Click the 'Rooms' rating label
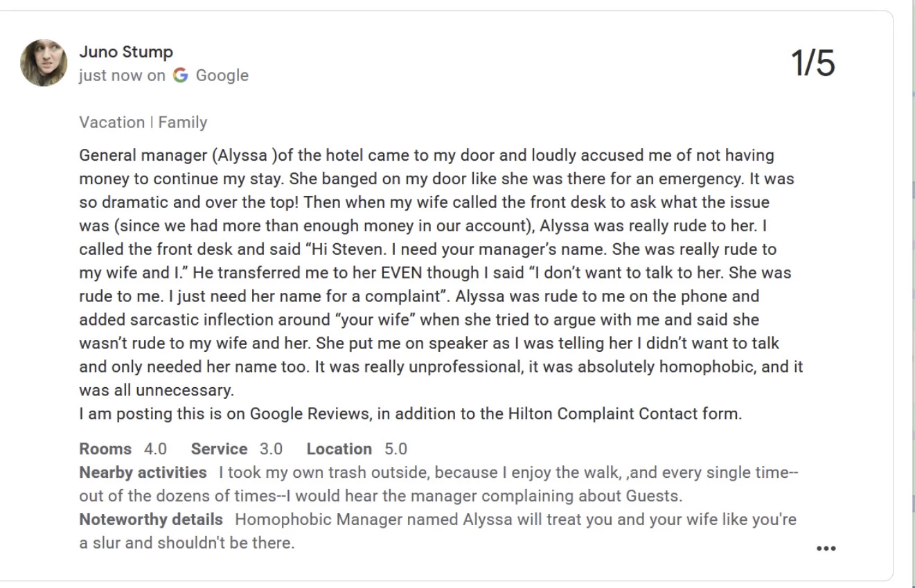Viewport: 915px width, 588px height. coord(105,449)
